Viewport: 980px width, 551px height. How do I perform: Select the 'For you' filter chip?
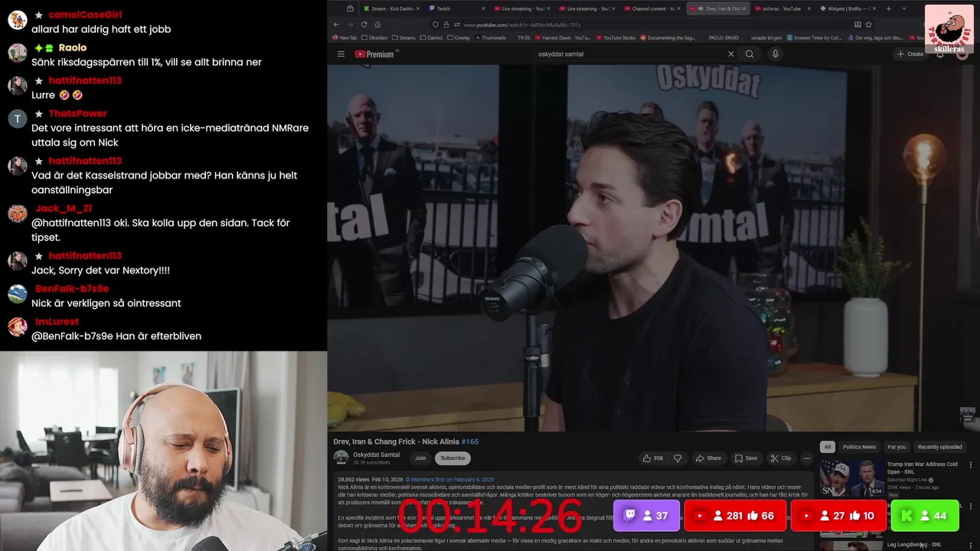tap(897, 447)
